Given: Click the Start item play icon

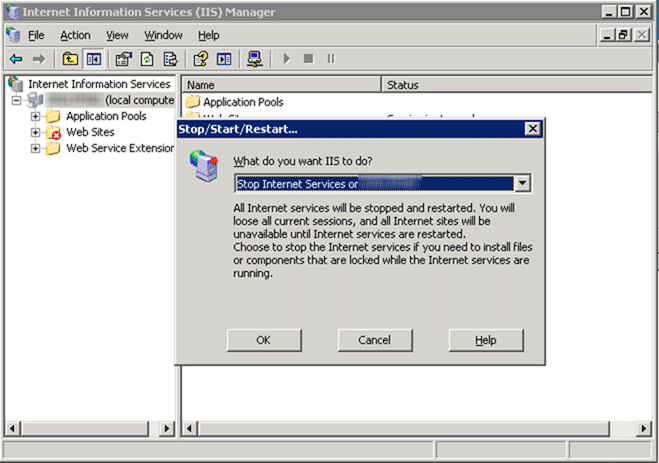Looking at the screenshot, I should 287,59.
